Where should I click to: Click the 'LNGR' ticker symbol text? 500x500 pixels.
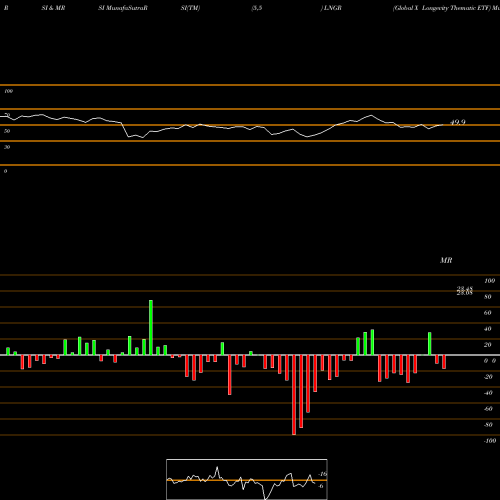tap(332, 8)
